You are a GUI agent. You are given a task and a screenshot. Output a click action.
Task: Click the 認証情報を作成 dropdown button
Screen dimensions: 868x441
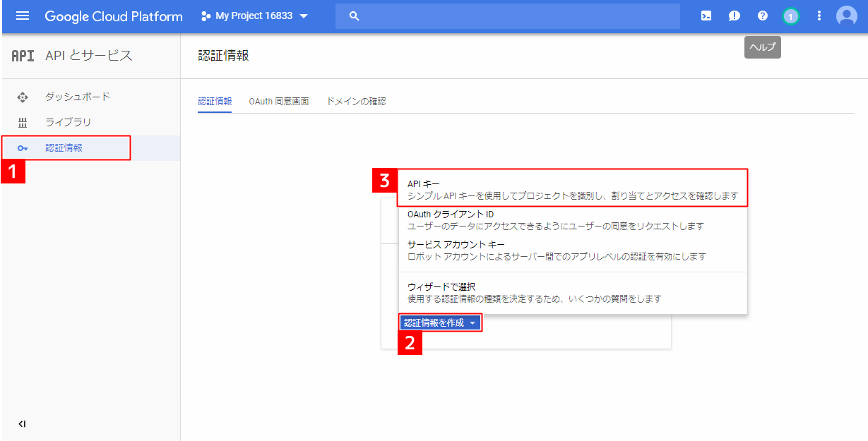pos(441,322)
